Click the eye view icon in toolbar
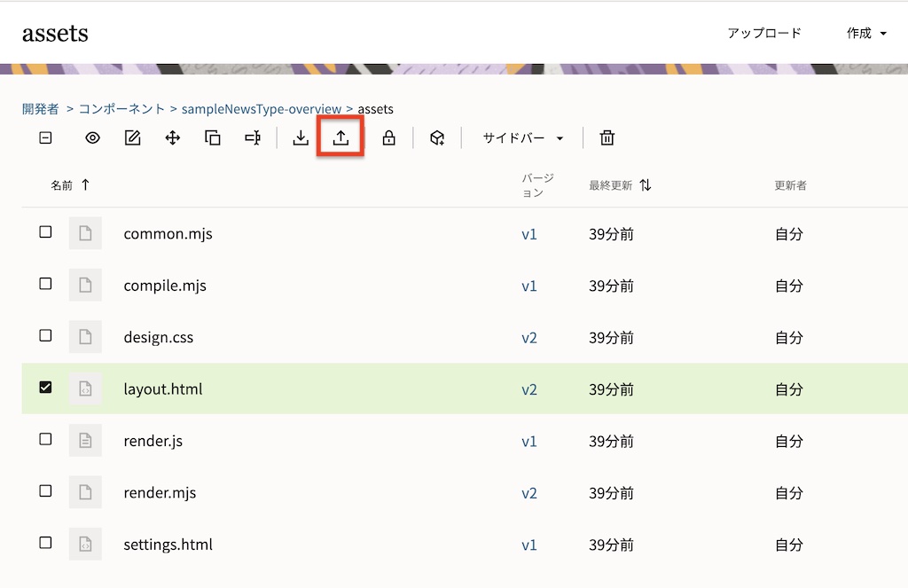 92,137
